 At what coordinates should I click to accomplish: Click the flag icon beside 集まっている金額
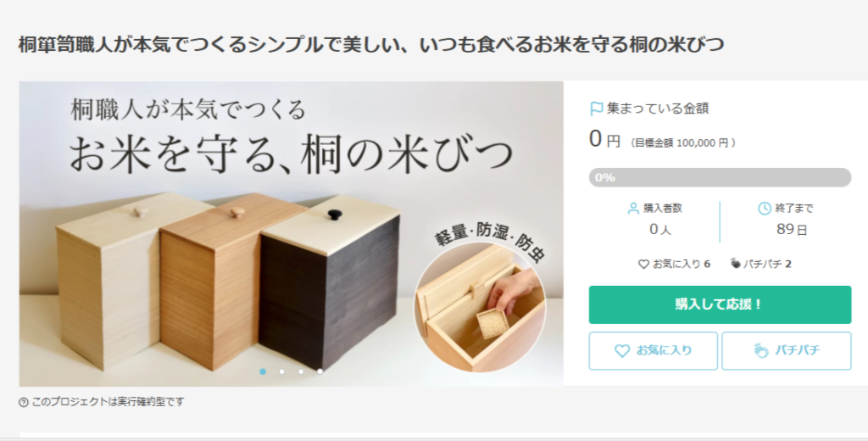tap(596, 109)
